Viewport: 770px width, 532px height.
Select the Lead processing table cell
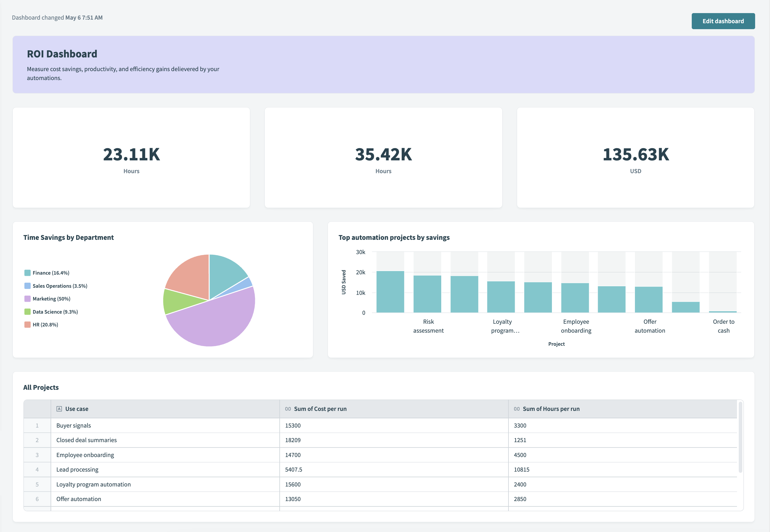pos(77,469)
